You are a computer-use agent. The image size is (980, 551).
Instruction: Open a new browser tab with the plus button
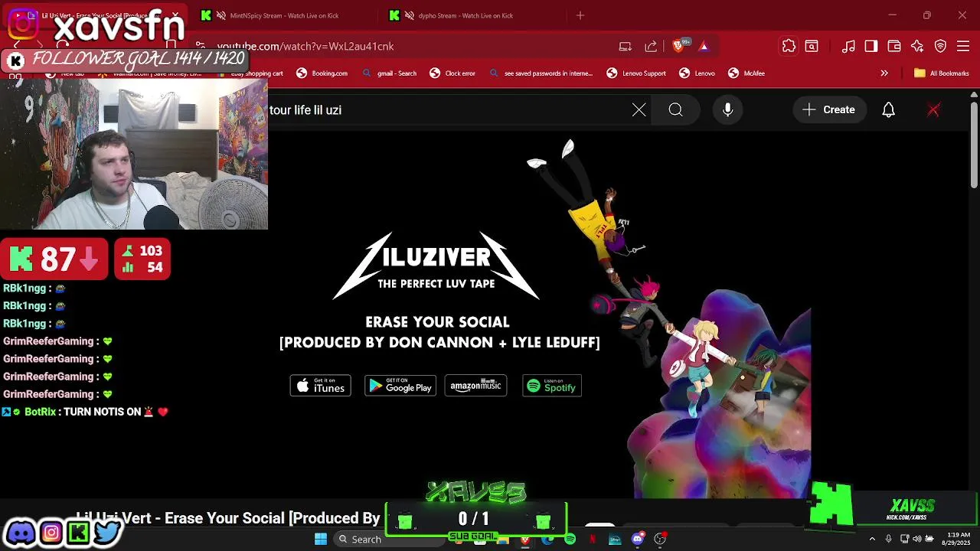[580, 15]
